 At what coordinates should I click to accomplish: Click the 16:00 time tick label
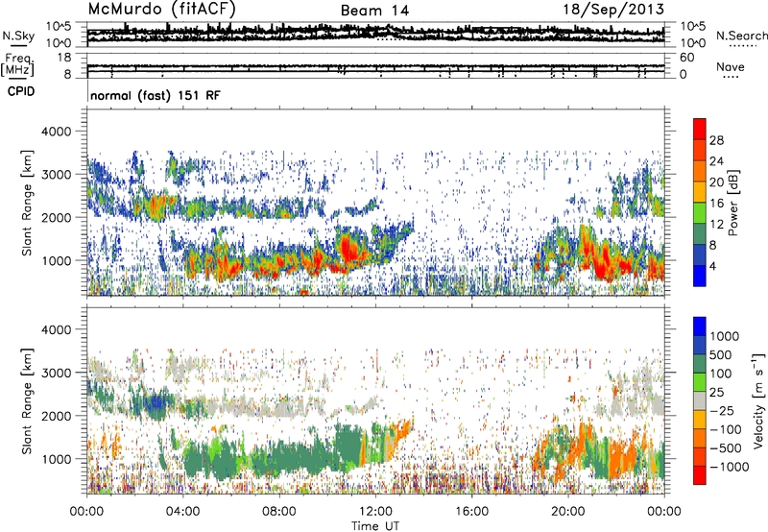coord(471,512)
